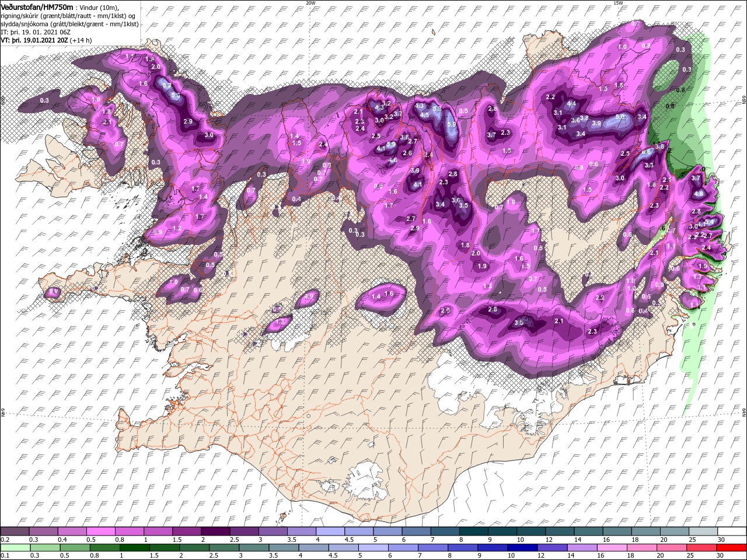Click the '0.1' label on the bottom legend row
Screen dimensions: 747x560
[x=4, y=556]
